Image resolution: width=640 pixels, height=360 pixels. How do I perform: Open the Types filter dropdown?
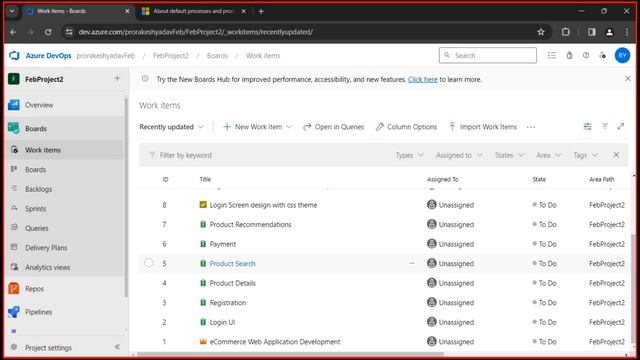409,155
